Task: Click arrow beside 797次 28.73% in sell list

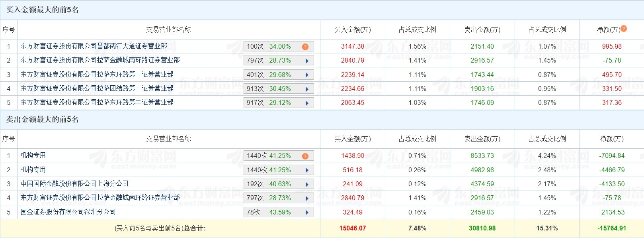Action: tap(307, 199)
